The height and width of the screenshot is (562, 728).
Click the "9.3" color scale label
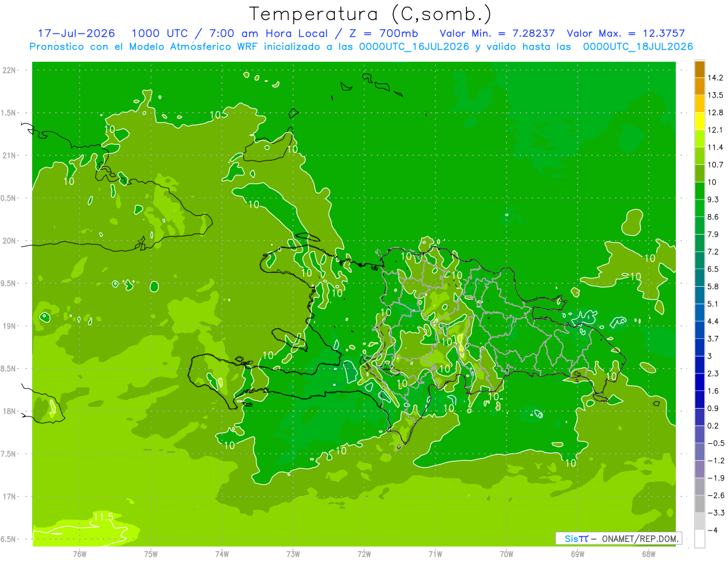(x=713, y=199)
